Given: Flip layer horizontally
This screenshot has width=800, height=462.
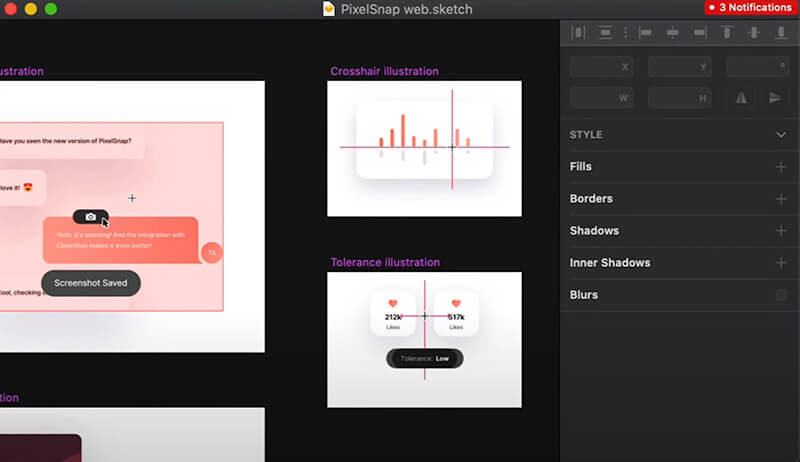Looking at the screenshot, I should click(x=741, y=98).
